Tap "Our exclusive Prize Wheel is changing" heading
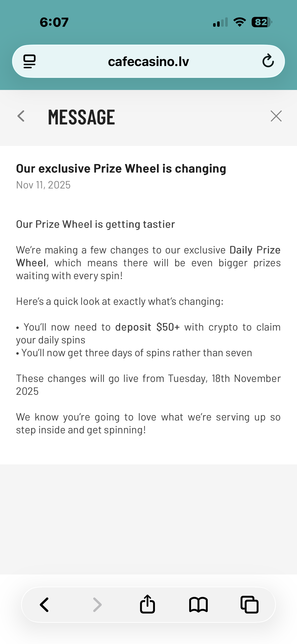The image size is (297, 644). (121, 169)
